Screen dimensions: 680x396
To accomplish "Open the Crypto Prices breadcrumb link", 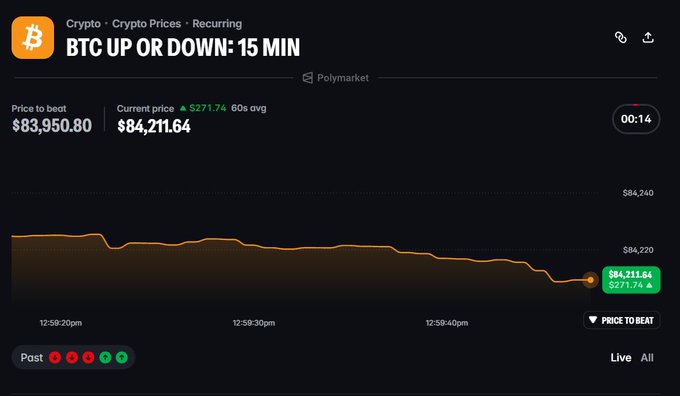I will (147, 24).
